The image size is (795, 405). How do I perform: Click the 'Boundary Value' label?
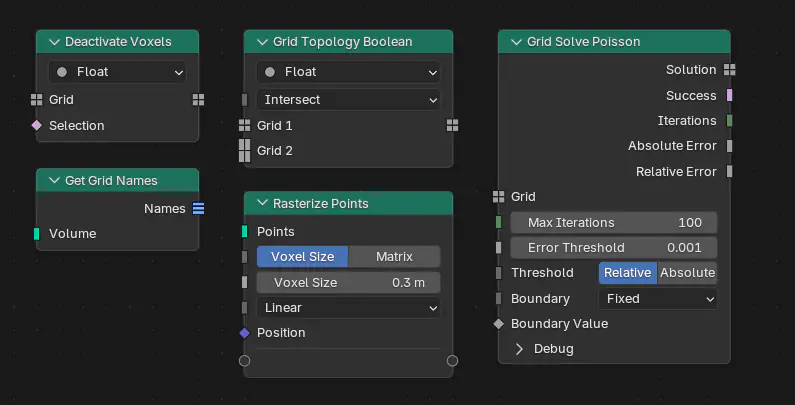coord(559,324)
